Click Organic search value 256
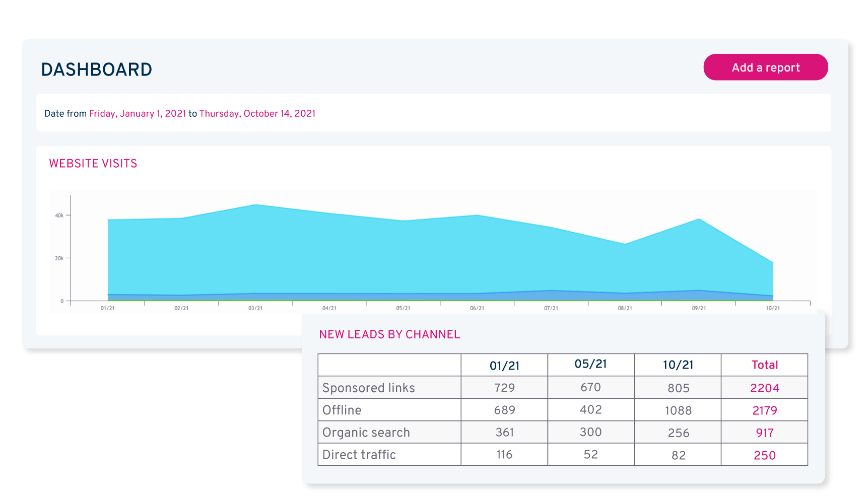The height and width of the screenshot is (501, 868). point(679,433)
